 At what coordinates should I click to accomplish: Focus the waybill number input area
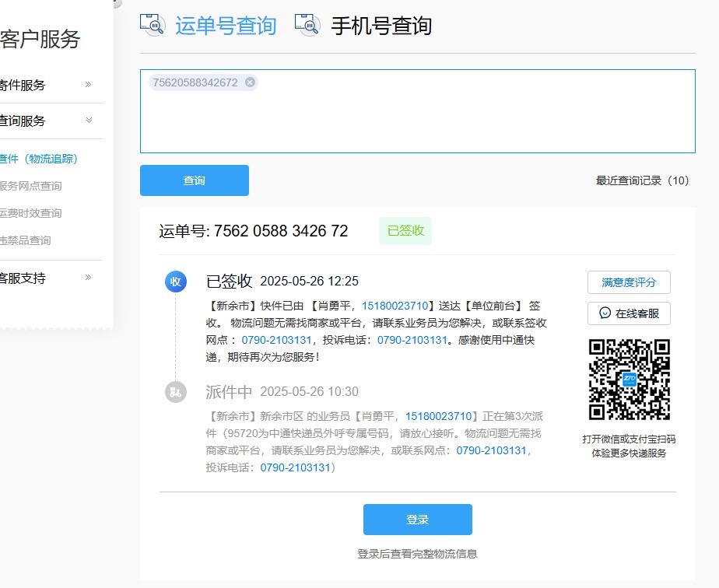tap(418, 111)
